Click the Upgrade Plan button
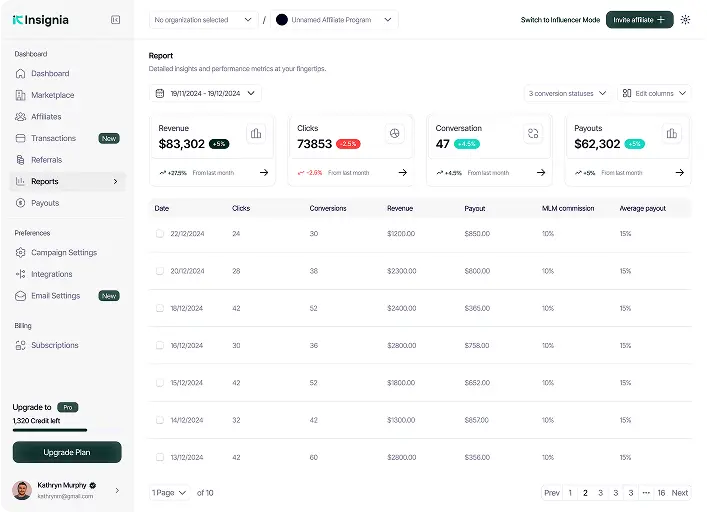Screen dimensions: 708x512 click(x=67, y=452)
